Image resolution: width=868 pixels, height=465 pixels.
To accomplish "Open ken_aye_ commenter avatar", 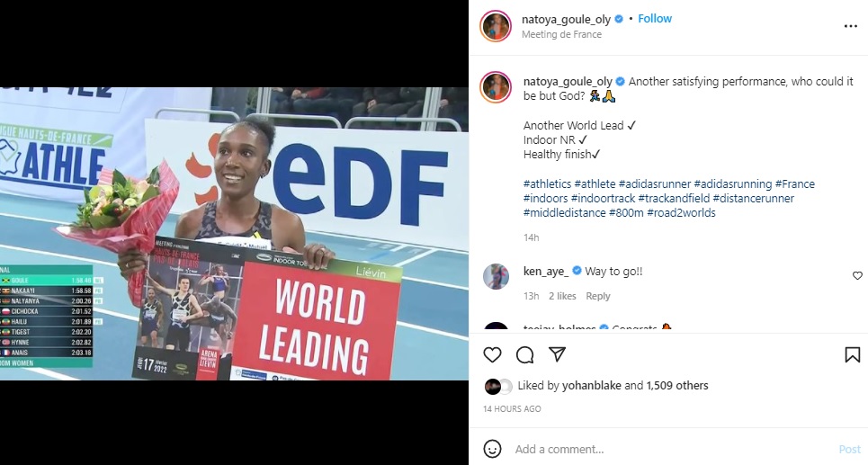I will (x=496, y=277).
